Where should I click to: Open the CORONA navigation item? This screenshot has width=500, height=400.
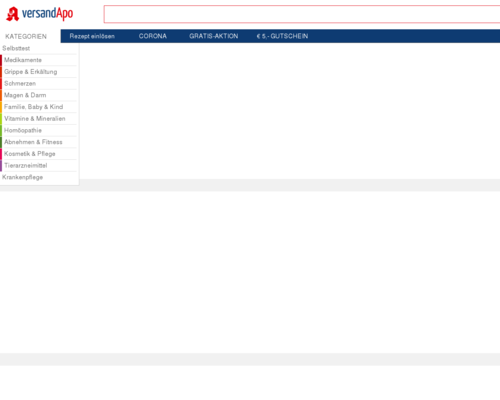tap(153, 36)
